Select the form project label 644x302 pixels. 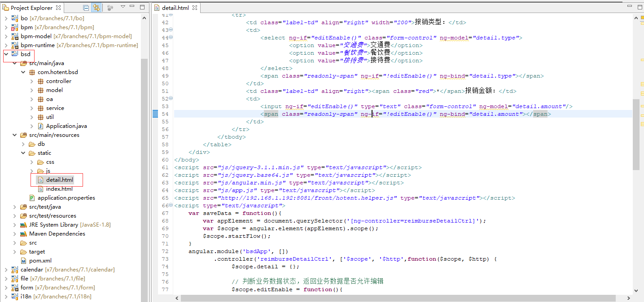point(27,288)
